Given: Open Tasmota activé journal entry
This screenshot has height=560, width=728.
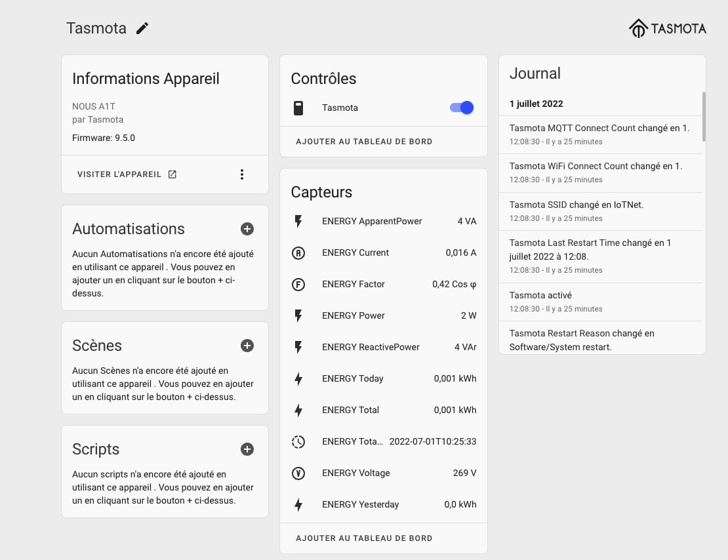Looking at the screenshot, I should (x=600, y=302).
